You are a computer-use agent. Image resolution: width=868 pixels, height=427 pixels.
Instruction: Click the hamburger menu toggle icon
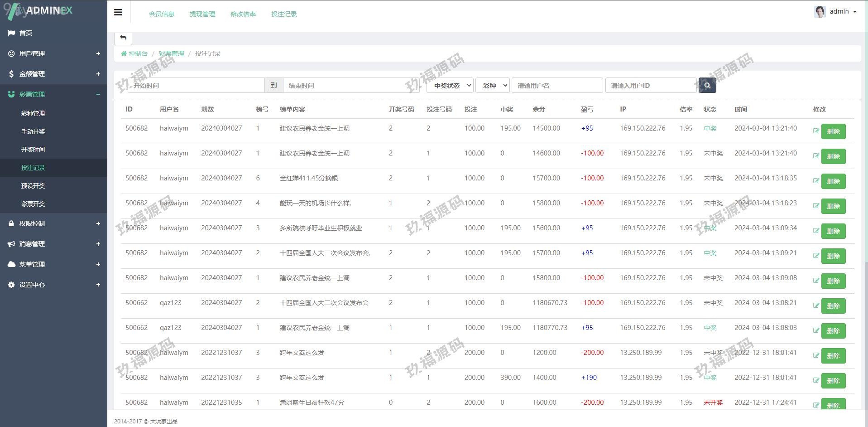[118, 12]
